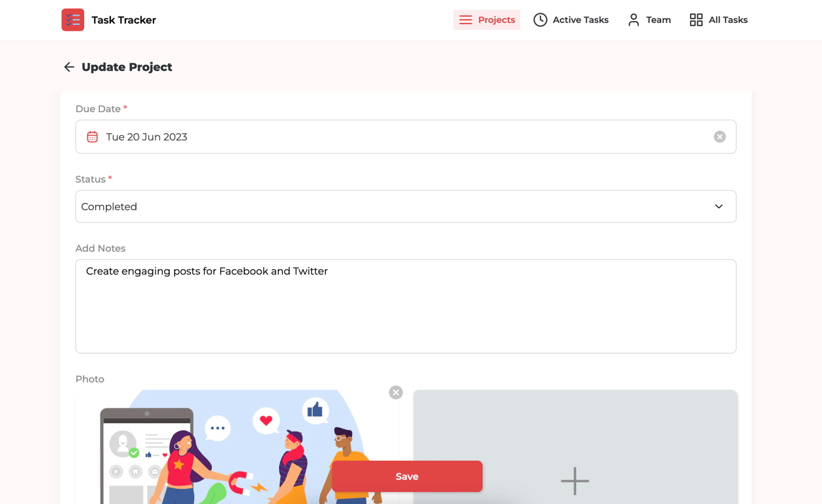Open the Active Tasks tab
This screenshot has width=822, height=504.
[571, 20]
